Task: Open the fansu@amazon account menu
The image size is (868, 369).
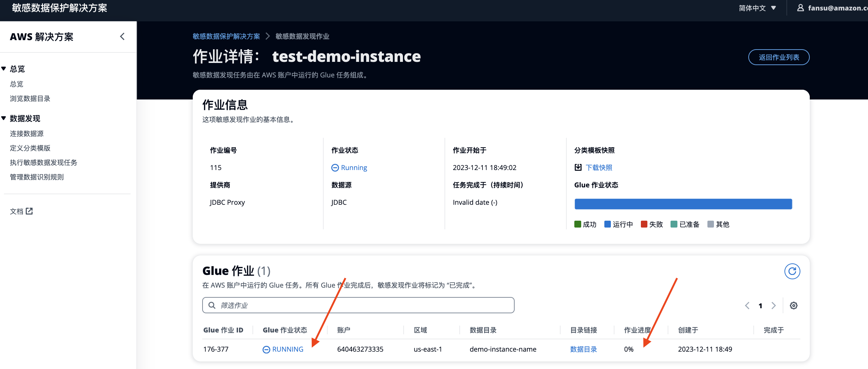Action: (832, 8)
